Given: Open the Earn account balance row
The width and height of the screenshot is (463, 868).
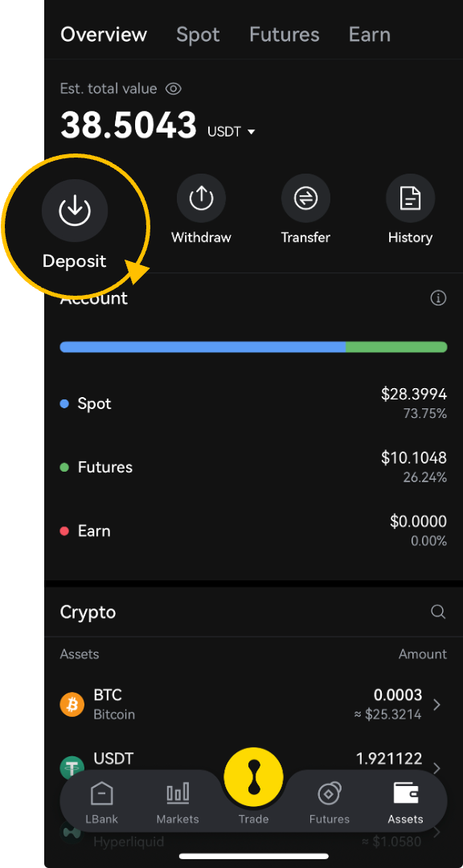Looking at the screenshot, I should point(253,531).
